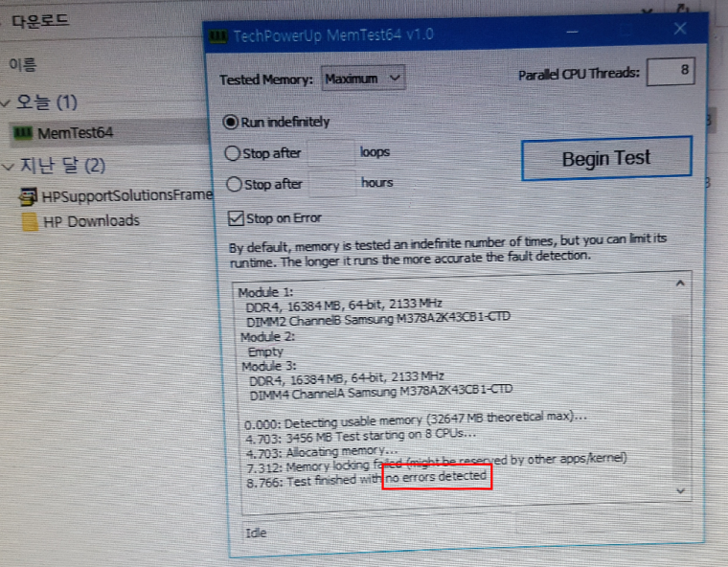Click the 'DIMM2 ChannelB Samsung' log line
This screenshot has height=567, width=728.
click(378, 320)
